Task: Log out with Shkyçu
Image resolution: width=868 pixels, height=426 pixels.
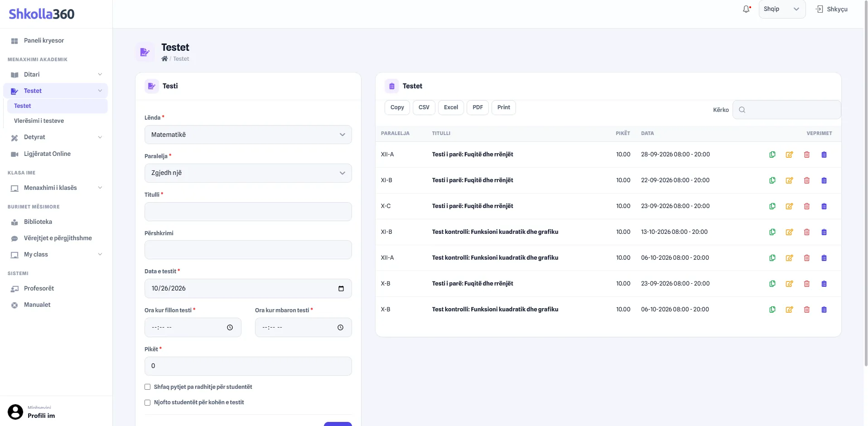Action: pyautogui.click(x=832, y=9)
